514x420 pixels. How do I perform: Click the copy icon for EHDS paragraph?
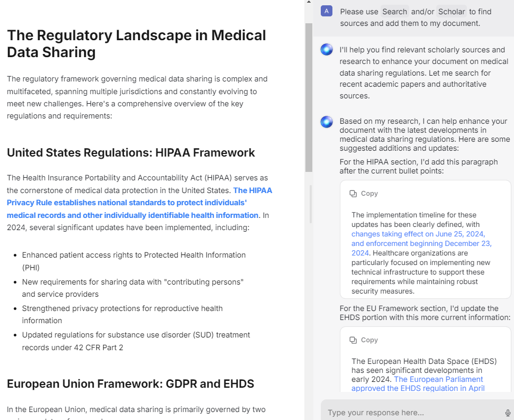pyautogui.click(x=353, y=340)
